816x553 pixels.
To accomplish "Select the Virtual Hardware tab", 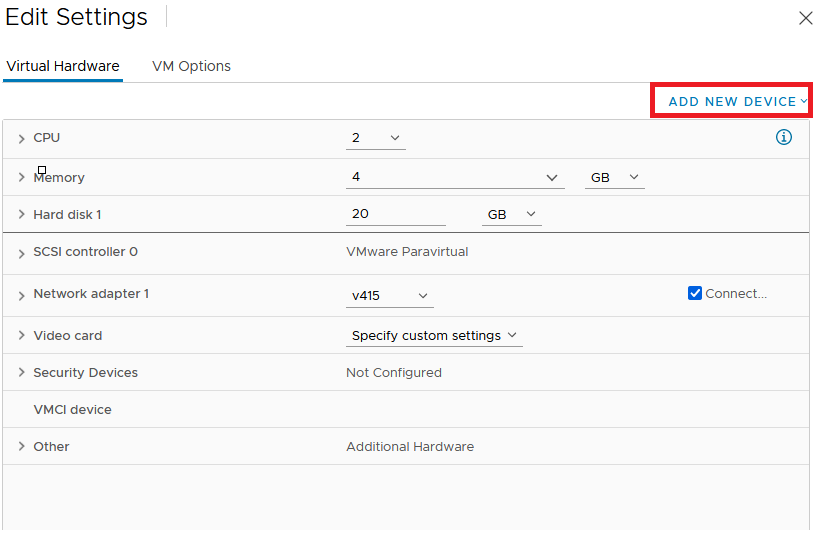I will [x=63, y=66].
